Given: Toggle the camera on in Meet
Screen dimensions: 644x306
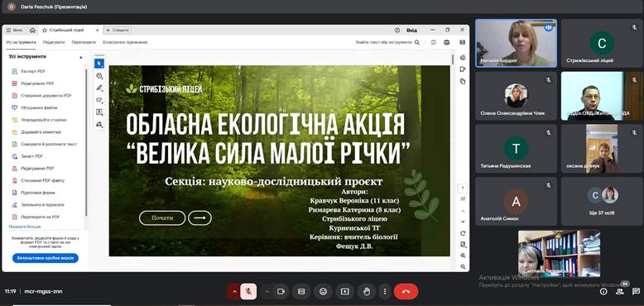Looking at the screenshot, I should click(x=281, y=291).
